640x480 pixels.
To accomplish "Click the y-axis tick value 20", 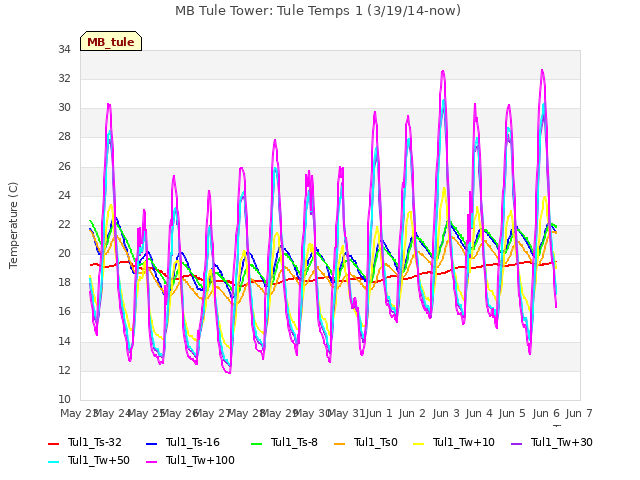I will (64, 254).
